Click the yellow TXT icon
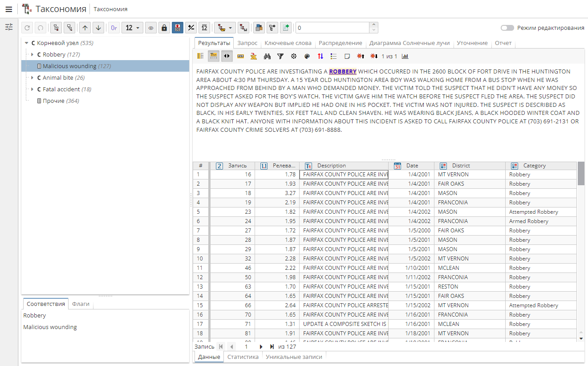Viewport: 588px width, 366px height. (240, 56)
